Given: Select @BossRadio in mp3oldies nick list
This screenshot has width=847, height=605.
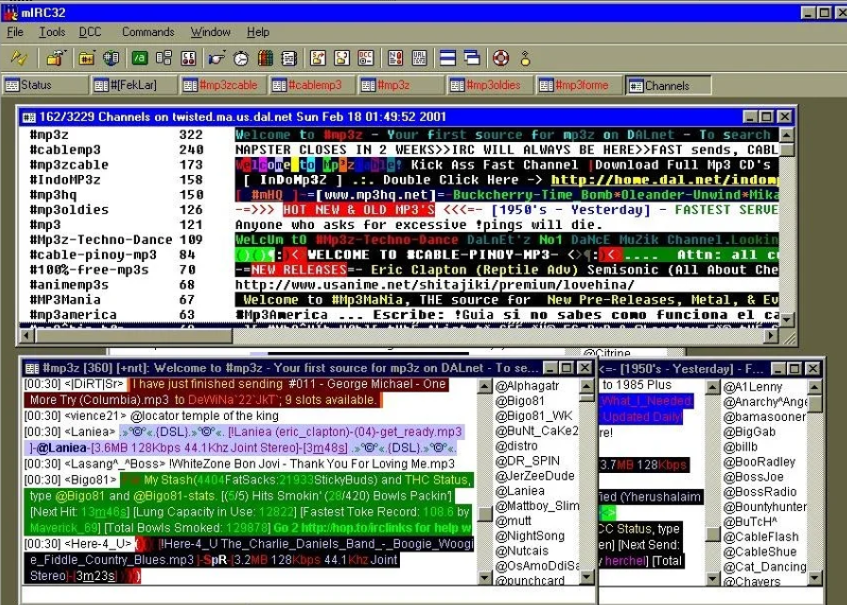Looking at the screenshot, I should click(x=760, y=492).
